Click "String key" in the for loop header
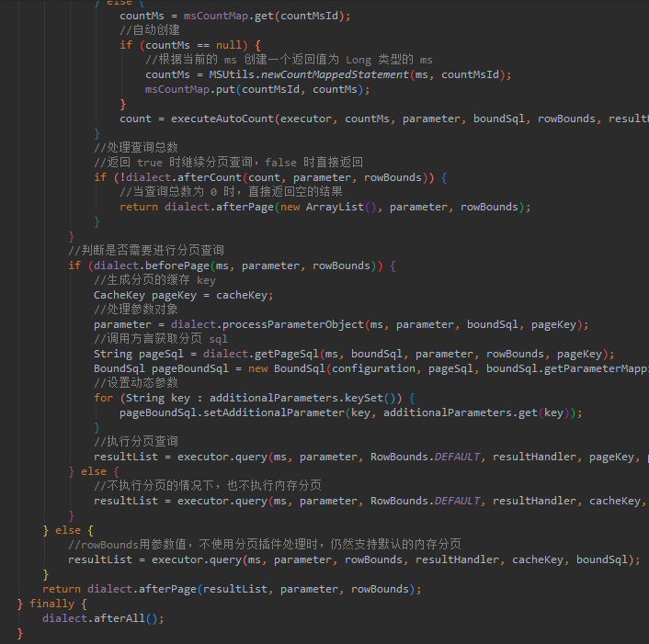 click(x=158, y=398)
